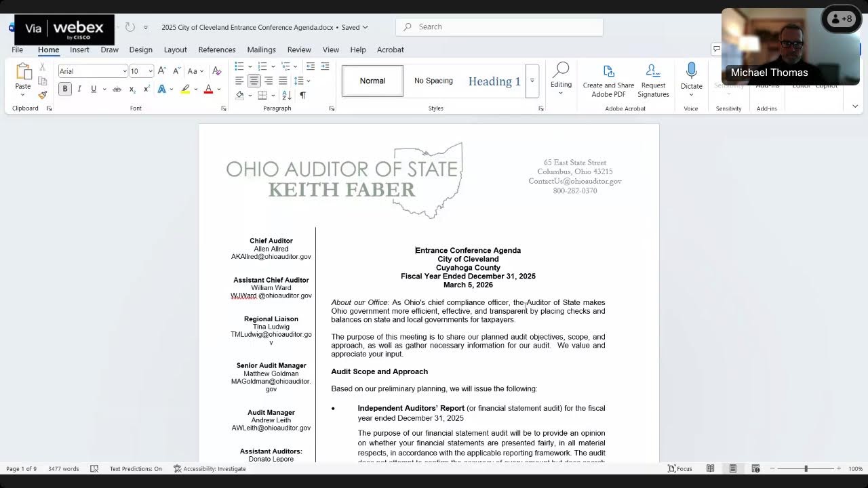The height and width of the screenshot is (488, 868).
Task: Apply the Heading 1 style
Action: pos(494,81)
